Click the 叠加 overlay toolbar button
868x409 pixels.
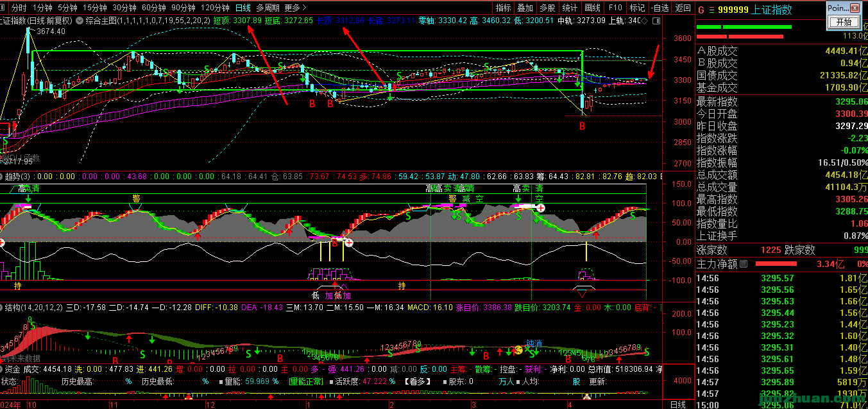pyautogui.click(x=525, y=8)
